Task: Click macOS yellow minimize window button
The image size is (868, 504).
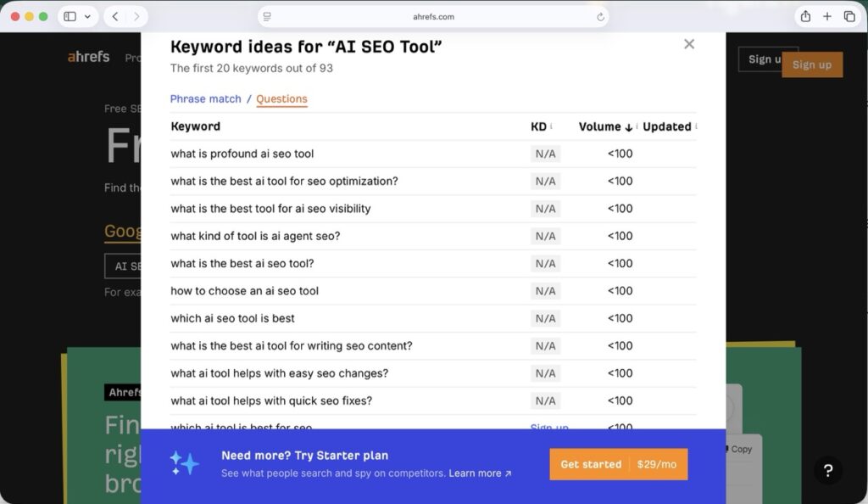Action: pos(30,17)
